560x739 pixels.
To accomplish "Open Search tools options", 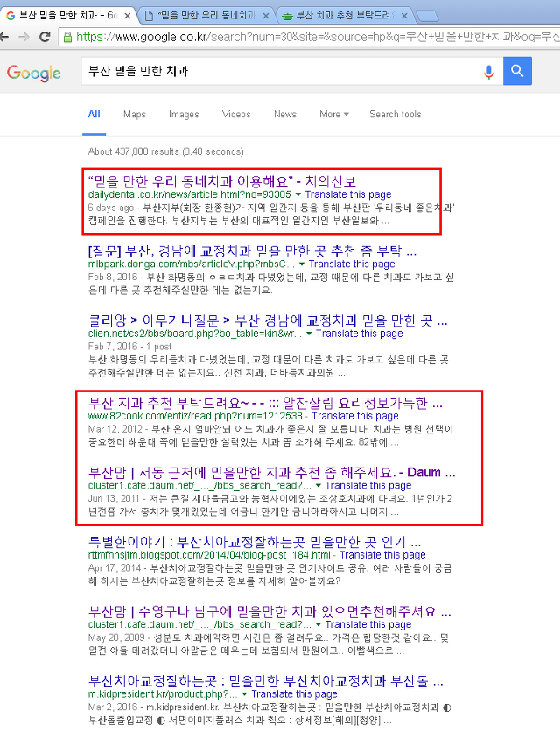I will coord(395,114).
